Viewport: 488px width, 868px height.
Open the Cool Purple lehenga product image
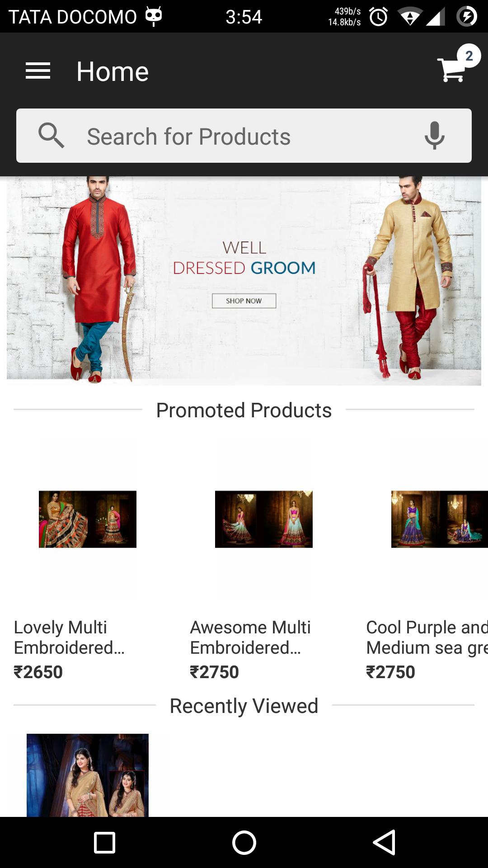tap(440, 519)
